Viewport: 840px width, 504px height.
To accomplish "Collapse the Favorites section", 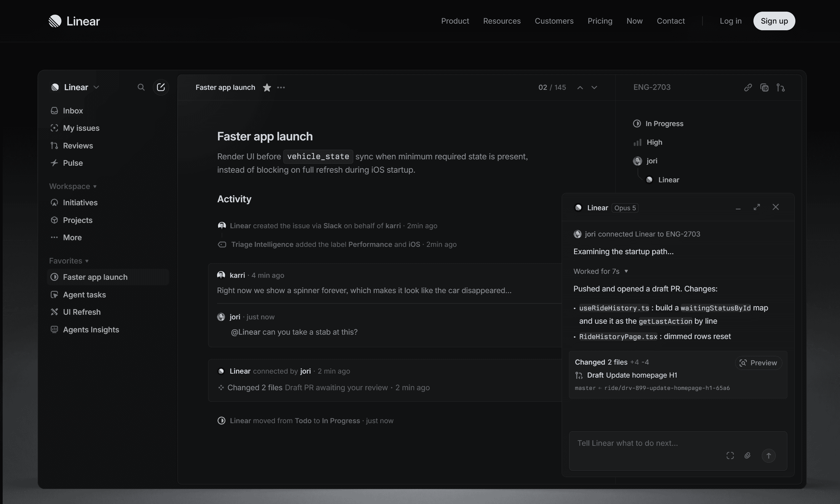I will (69, 261).
